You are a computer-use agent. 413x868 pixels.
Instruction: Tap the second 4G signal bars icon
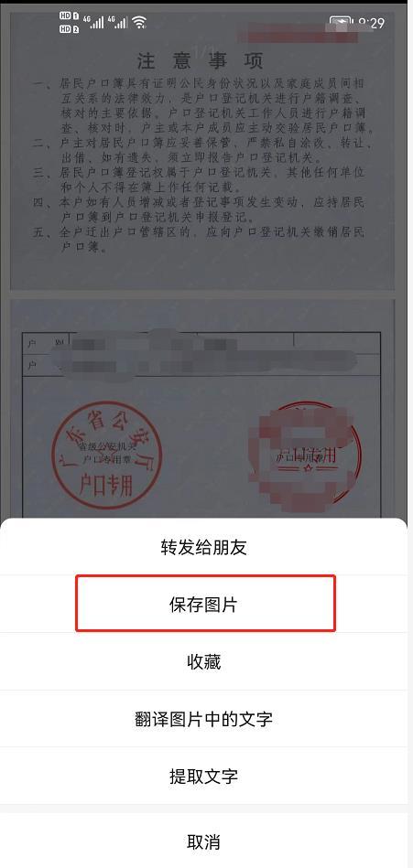tap(118, 22)
